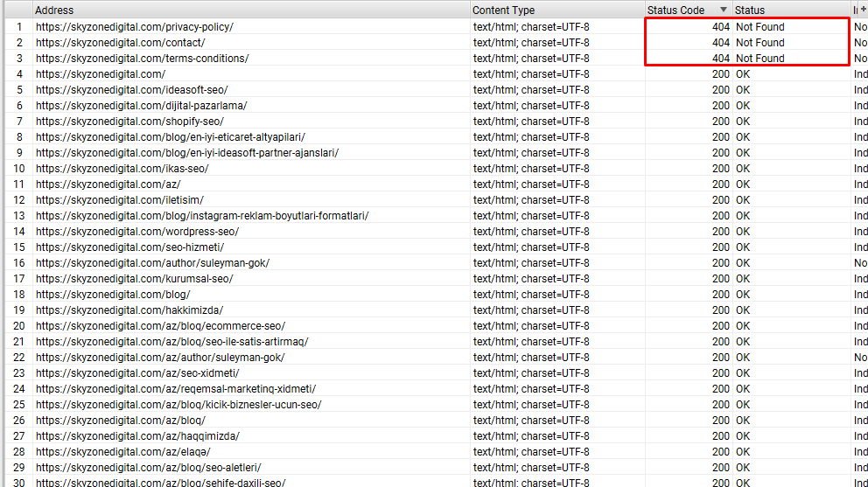
Task: Select the wordpress-seo URL row
Action: point(137,232)
